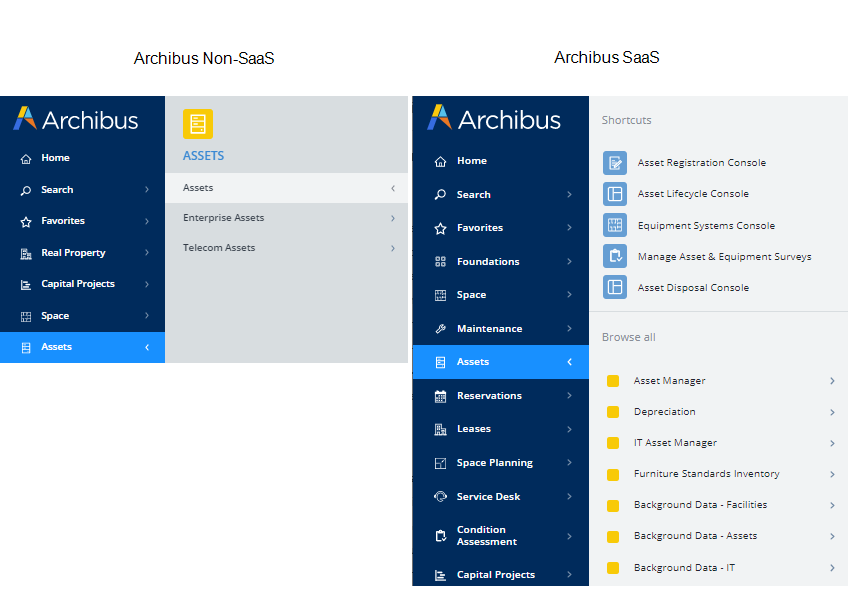Expand Enterprise Assets in Non-SaaS panel
Screen dimensions: 858x596
coord(392,218)
